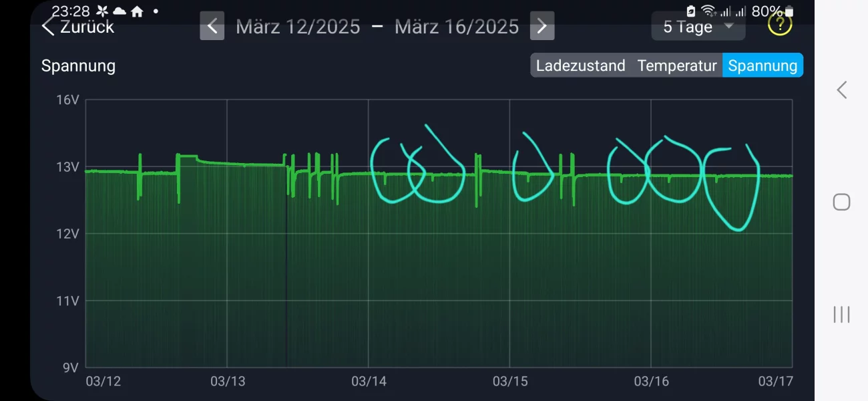Select the März 12/2025 start date
The height and width of the screenshot is (401, 868).
(298, 27)
